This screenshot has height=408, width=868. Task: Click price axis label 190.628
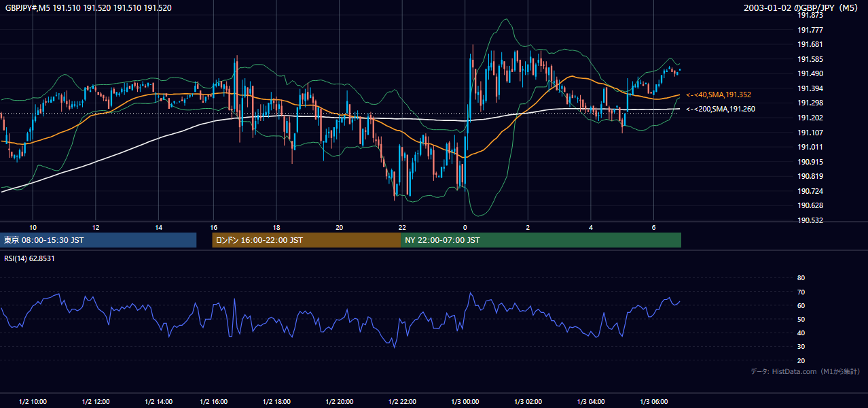click(810, 205)
